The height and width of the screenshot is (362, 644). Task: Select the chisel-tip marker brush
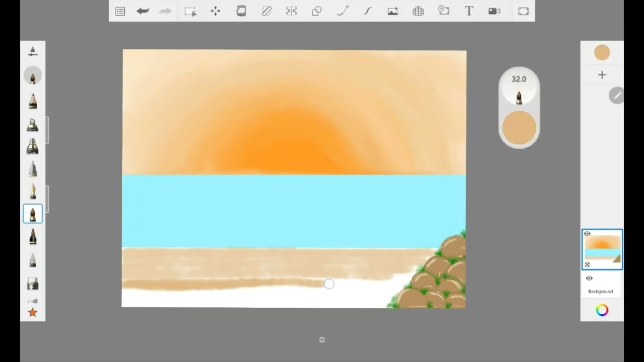click(x=33, y=124)
